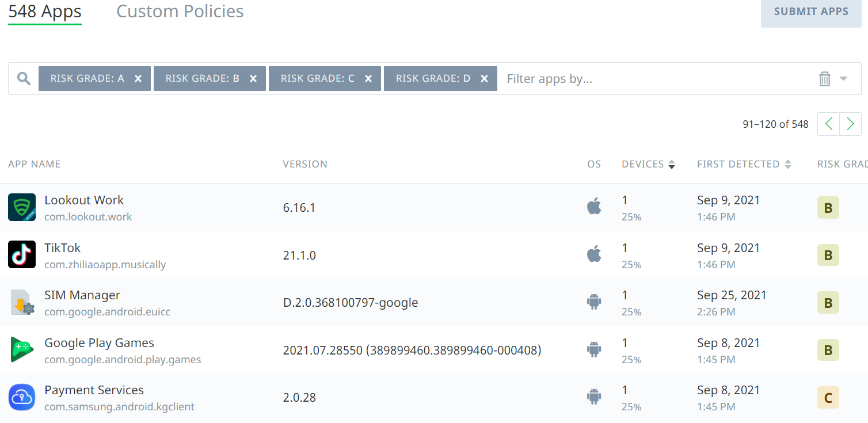Click the App Name column header
This screenshot has width=868, height=423.
coord(34,164)
